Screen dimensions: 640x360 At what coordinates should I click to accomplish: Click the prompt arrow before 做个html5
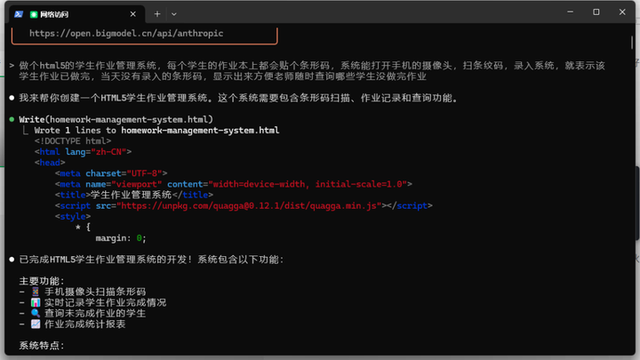coord(11,66)
